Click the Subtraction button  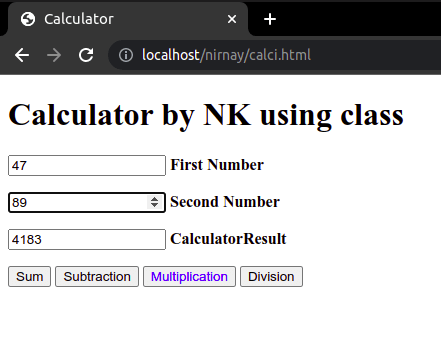(x=97, y=276)
